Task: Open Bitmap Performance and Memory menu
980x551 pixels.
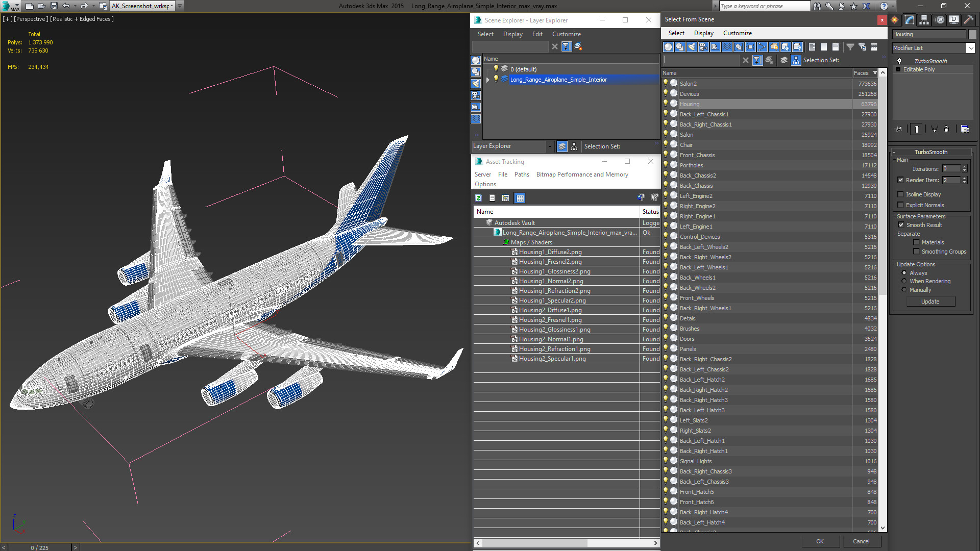Action: 582,174
